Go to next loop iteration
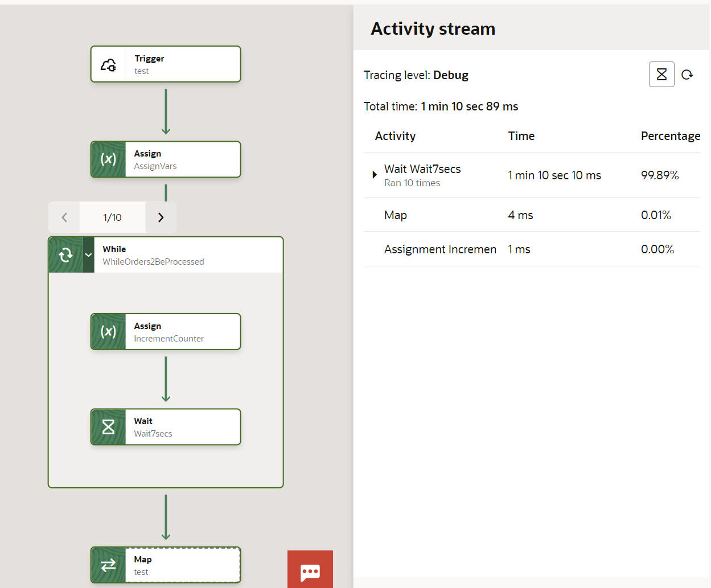The image size is (711, 588). pyautogui.click(x=161, y=217)
